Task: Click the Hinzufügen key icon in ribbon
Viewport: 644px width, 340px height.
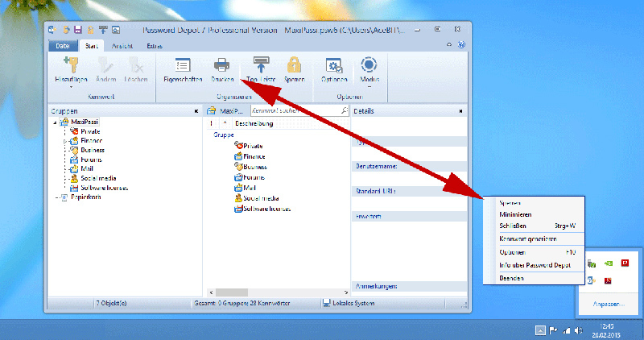Action: 71,65
